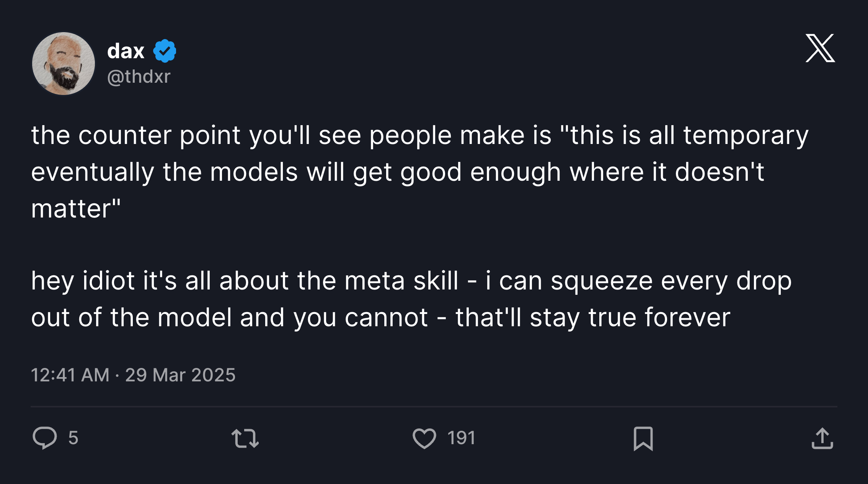Click the blue verified badge next to dax
This screenshot has height=484, width=868.
pos(165,51)
